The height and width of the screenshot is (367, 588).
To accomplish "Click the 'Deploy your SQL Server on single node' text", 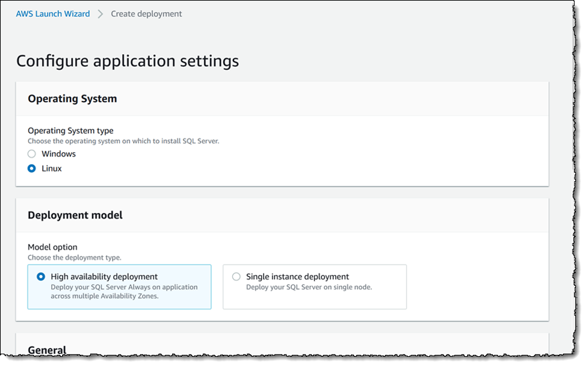I will tap(309, 287).
